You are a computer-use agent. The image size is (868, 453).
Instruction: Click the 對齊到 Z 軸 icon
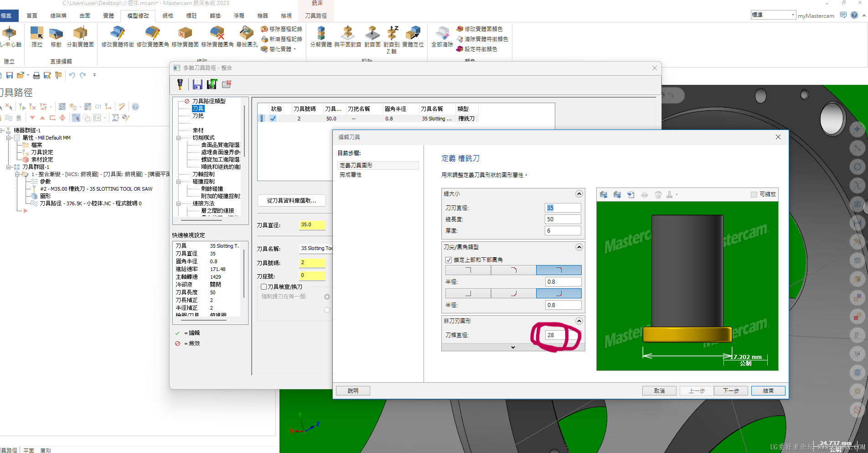392,39
